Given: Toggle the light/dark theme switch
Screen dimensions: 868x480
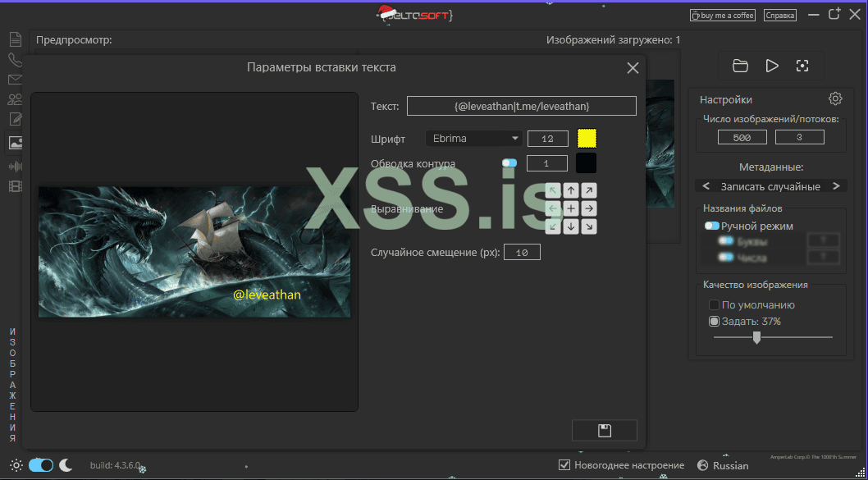Looking at the screenshot, I should [41, 465].
